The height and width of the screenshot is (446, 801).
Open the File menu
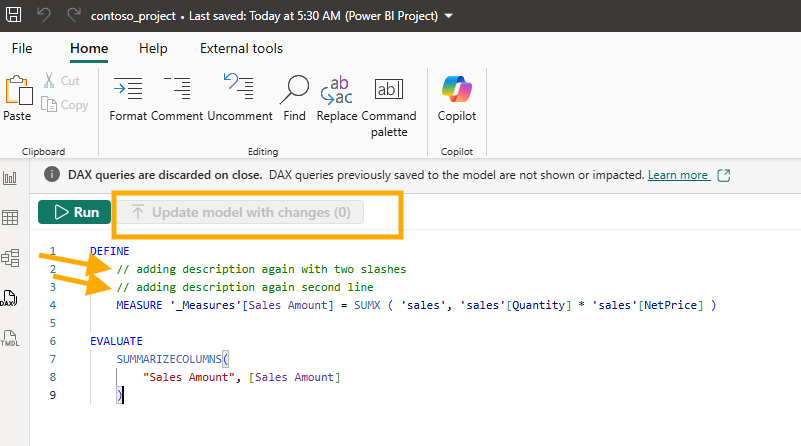22,48
